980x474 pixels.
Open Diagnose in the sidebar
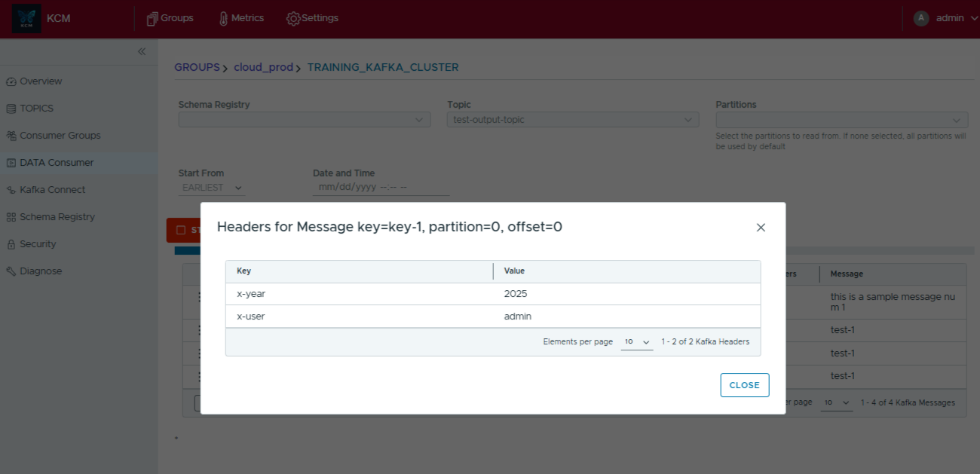[41, 271]
